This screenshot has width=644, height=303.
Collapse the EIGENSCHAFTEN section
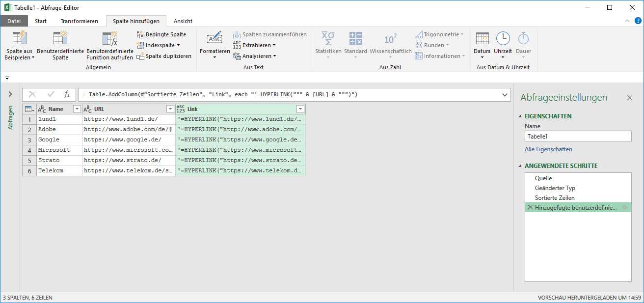(x=520, y=116)
